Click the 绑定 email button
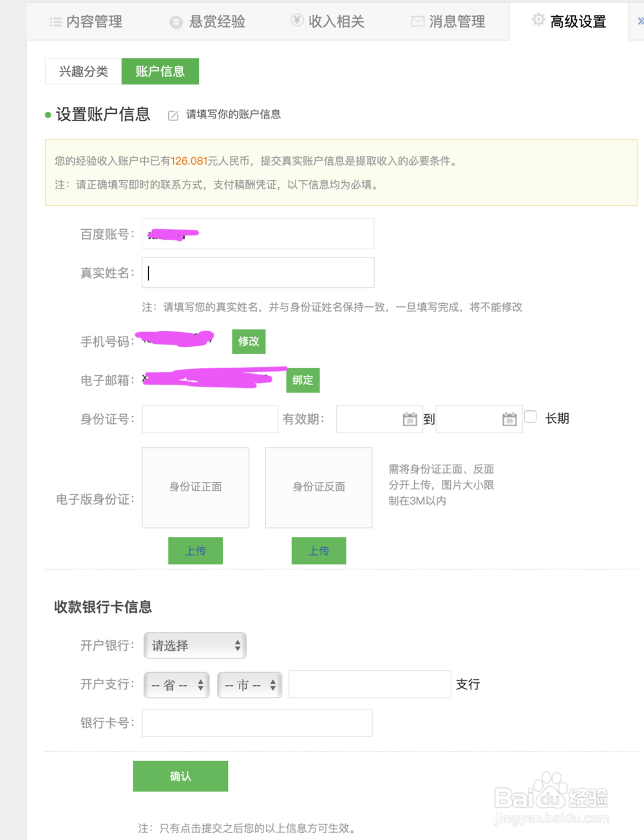This screenshot has width=644, height=840. [303, 380]
